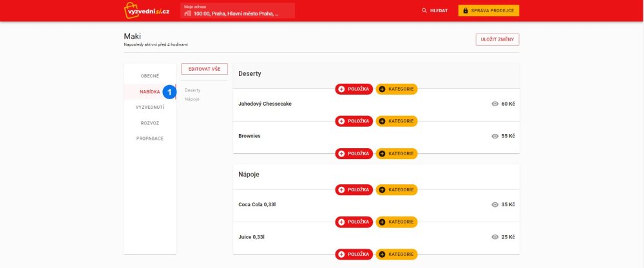
Task: Click the Maki seller name
Action: 132,37
